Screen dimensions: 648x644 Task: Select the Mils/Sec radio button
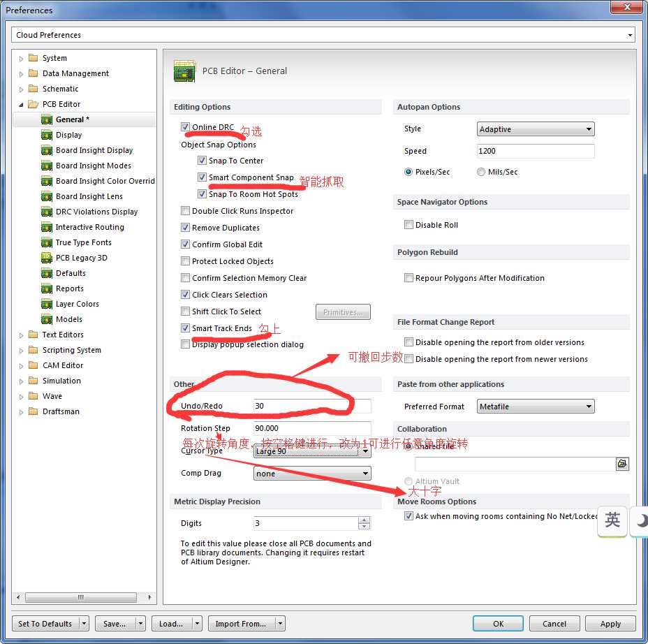[x=480, y=172]
